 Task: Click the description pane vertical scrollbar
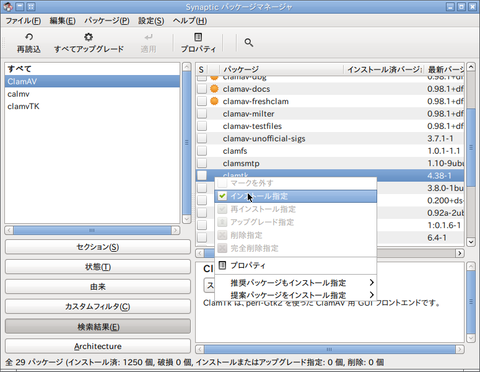[471, 302]
